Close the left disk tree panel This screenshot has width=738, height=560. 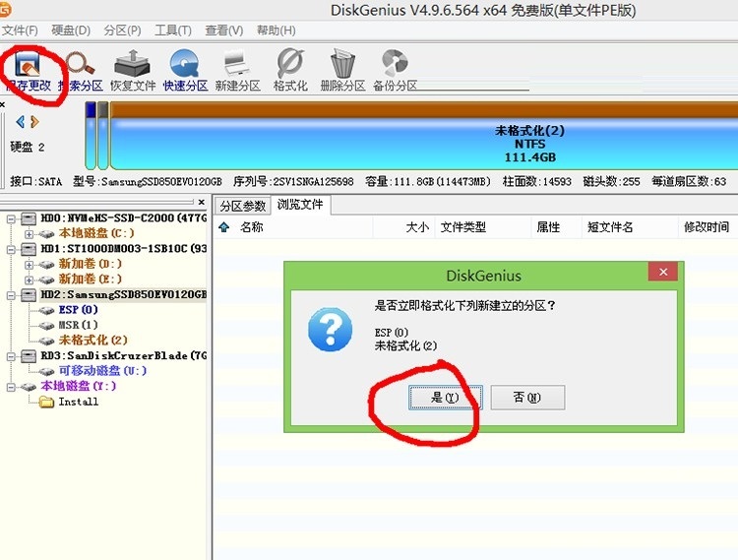coord(202,202)
